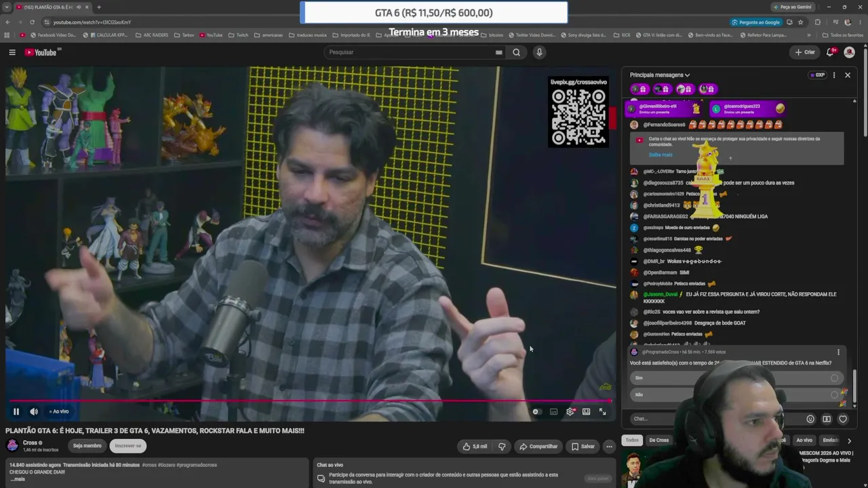Switch to the PLANTÃO GTA 6 browser tab
Image resolution: width=868 pixels, height=488 pixels.
coord(52,7)
